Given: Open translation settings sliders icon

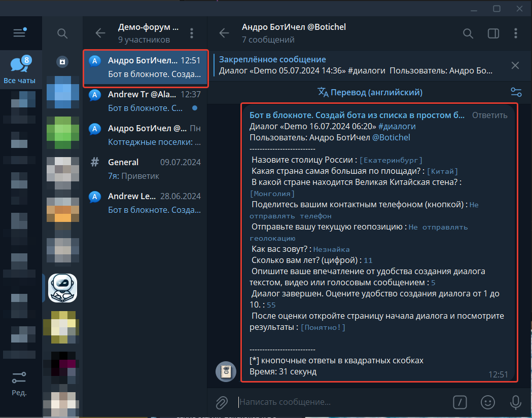Looking at the screenshot, I should click(516, 92).
